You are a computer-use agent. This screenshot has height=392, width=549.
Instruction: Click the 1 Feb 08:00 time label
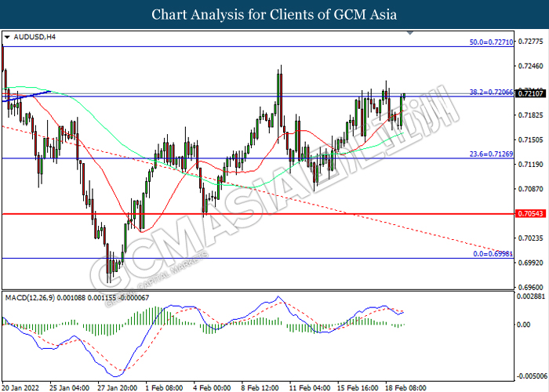tap(164, 388)
